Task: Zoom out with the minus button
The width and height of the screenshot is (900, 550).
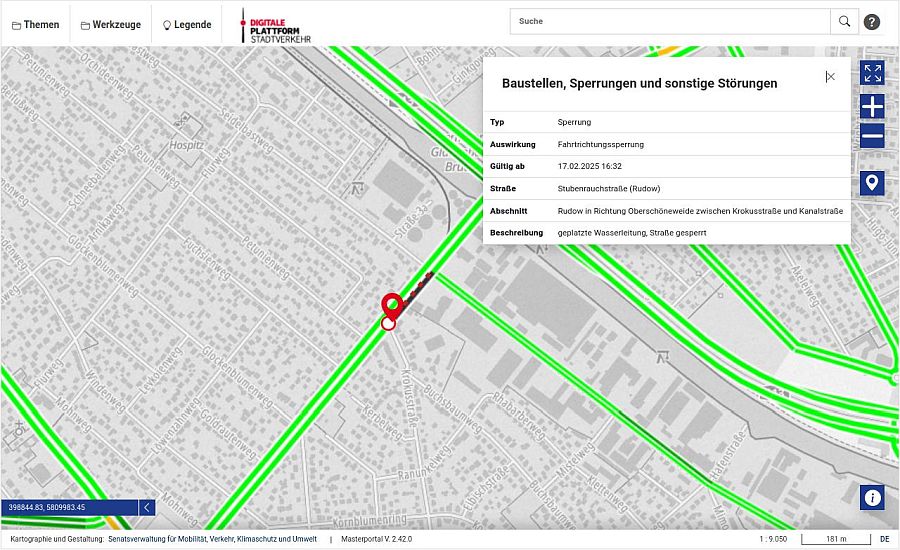Action: pyautogui.click(x=872, y=136)
